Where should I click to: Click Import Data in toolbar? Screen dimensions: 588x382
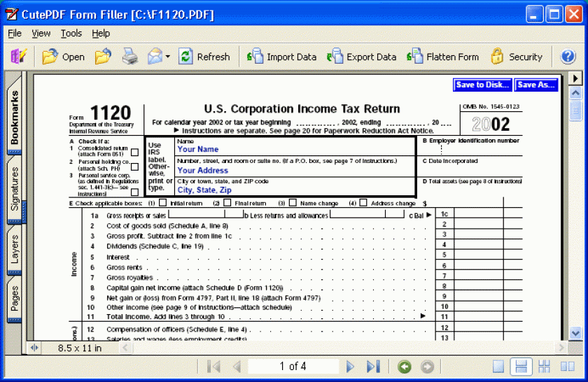[281, 57]
